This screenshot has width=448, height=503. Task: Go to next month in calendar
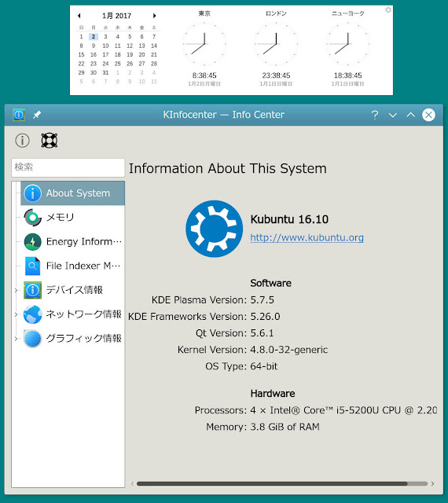coord(154,16)
